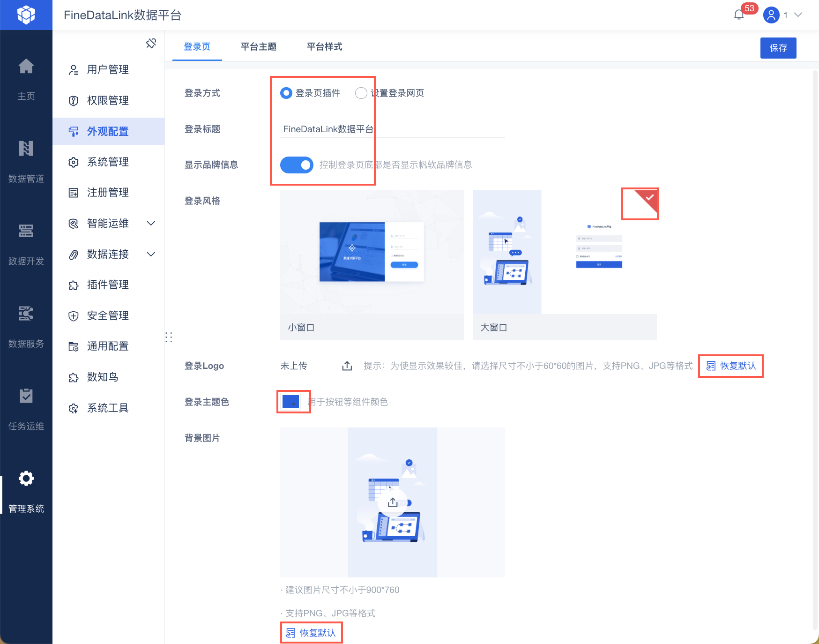Screen dimensions: 819x644
Task: Click the FineDataLink数据平台 header title
Action: 122,15
